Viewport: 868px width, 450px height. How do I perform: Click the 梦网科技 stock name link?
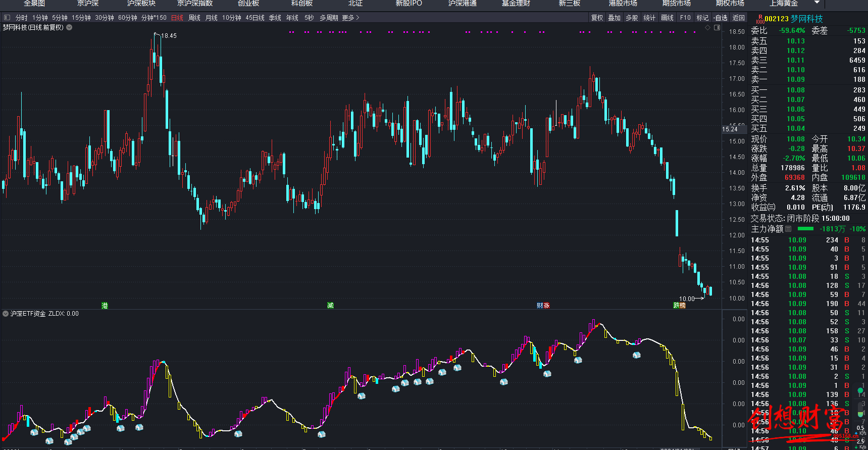click(x=807, y=19)
